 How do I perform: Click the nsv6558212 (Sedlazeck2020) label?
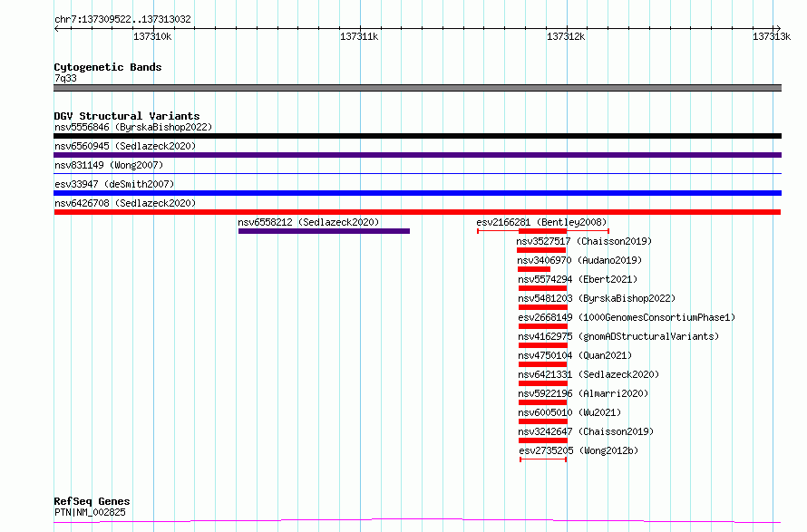[308, 222]
